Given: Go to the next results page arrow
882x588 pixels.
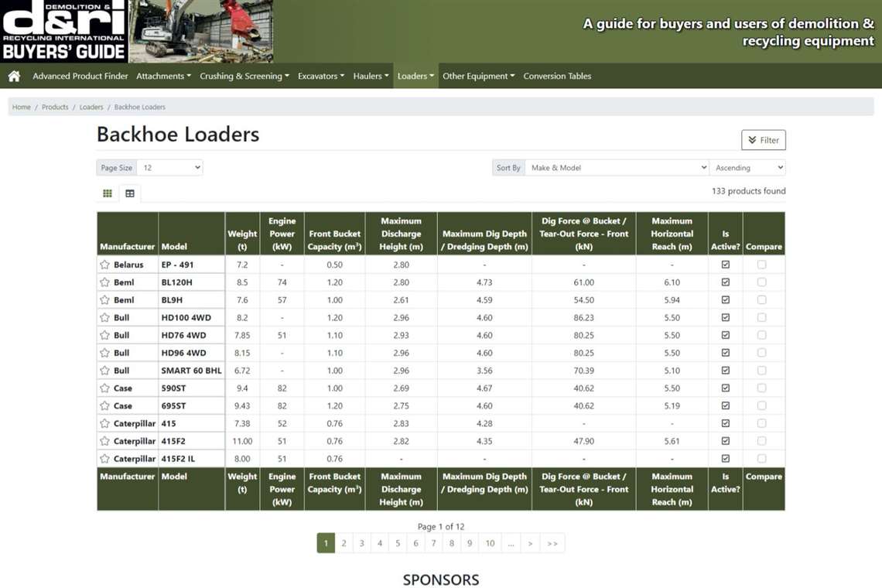Looking at the screenshot, I should point(530,543).
